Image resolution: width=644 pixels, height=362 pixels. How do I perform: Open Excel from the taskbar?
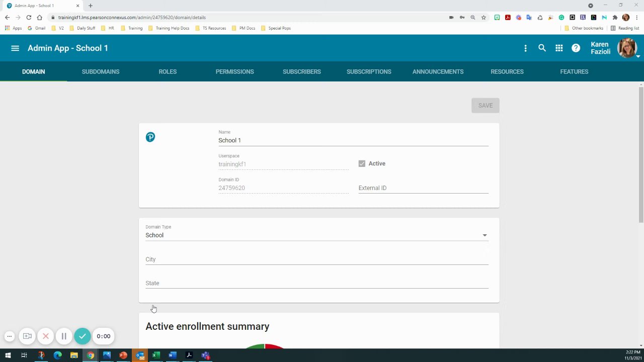156,355
